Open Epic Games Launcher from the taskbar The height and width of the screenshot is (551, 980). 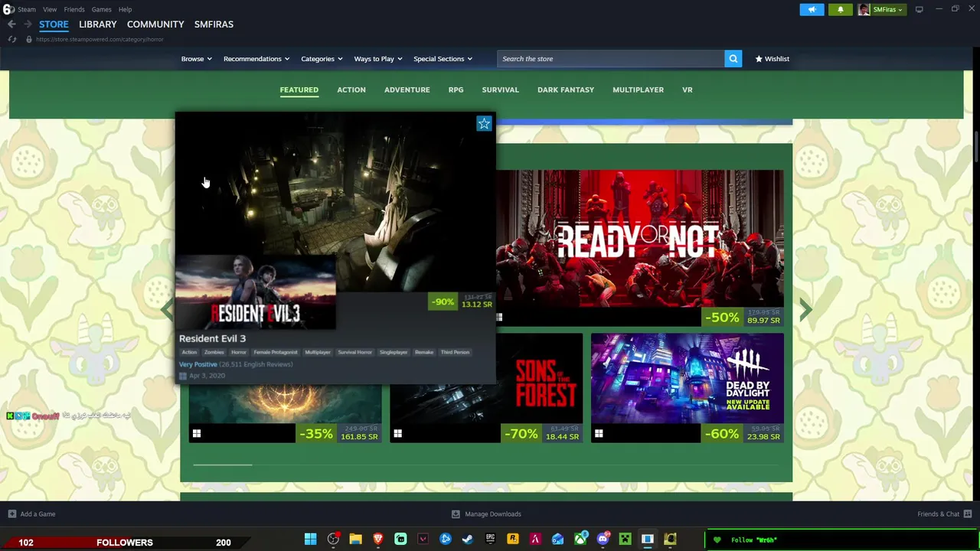pyautogui.click(x=490, y=540)
